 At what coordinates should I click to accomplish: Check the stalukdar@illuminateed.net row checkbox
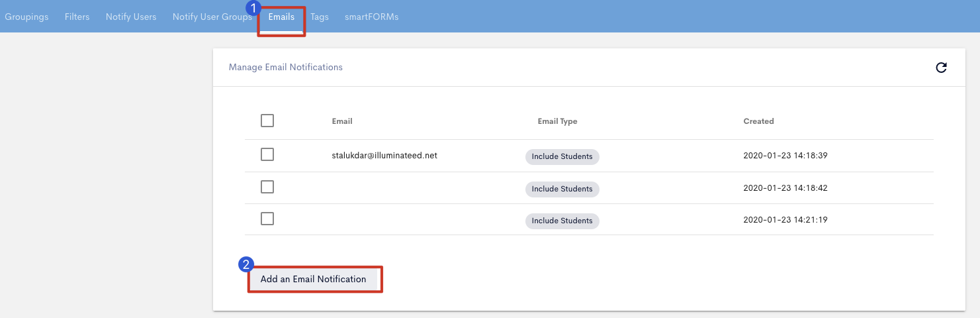[267, 154]
